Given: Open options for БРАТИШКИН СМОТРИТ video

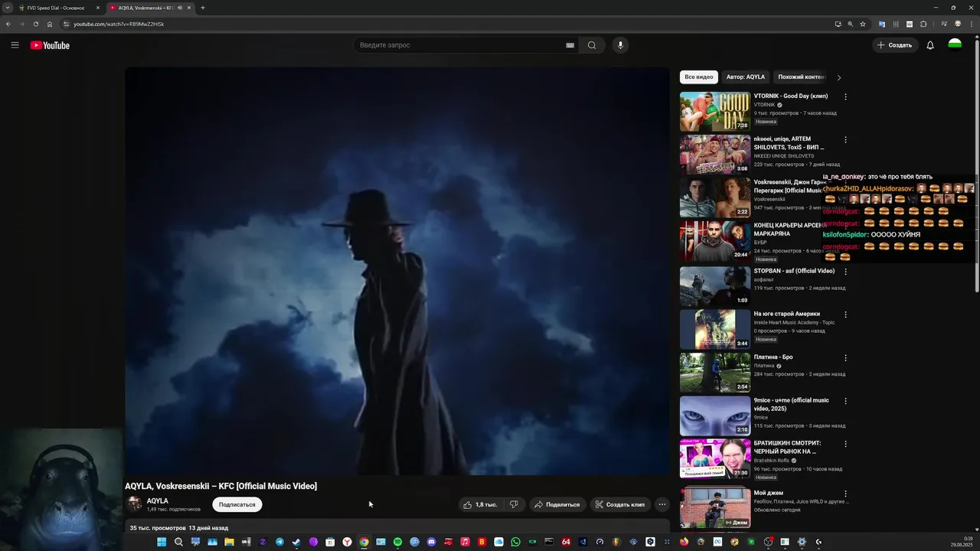Looking at the screenshot, I should pyautogui.click(x=845, y=444).
